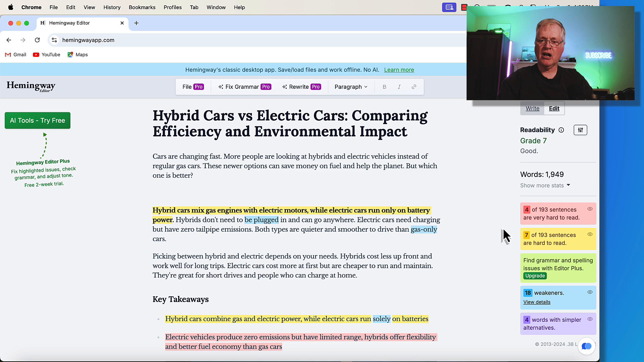644x362 pixels.
Task: Click the Bold formatting icon
Action: pos(384,86)
